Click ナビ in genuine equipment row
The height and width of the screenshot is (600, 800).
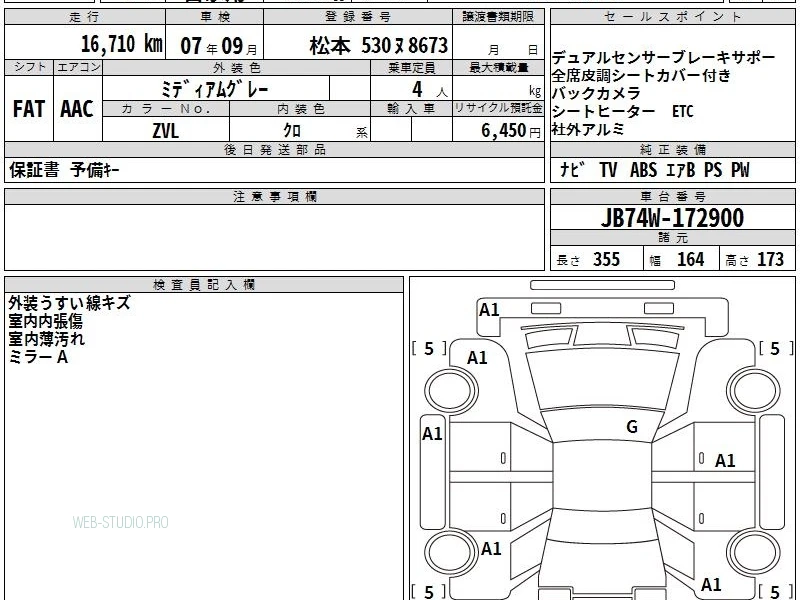[572, 170]
